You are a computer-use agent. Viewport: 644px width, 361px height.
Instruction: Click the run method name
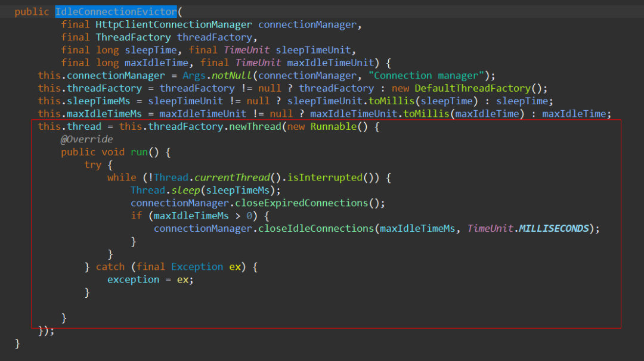tap(139, 152)
